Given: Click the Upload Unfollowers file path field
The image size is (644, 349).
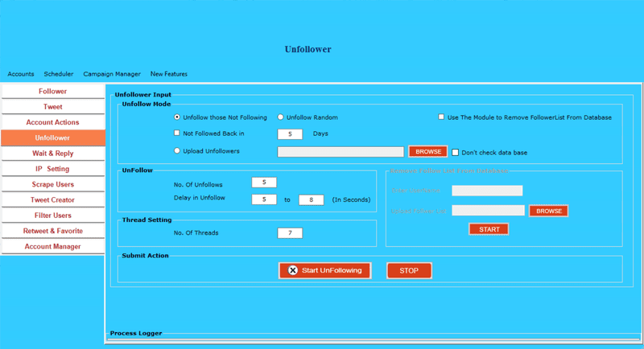Looking at the screenshot, I should pyautogui.click(x=341, y=152).
